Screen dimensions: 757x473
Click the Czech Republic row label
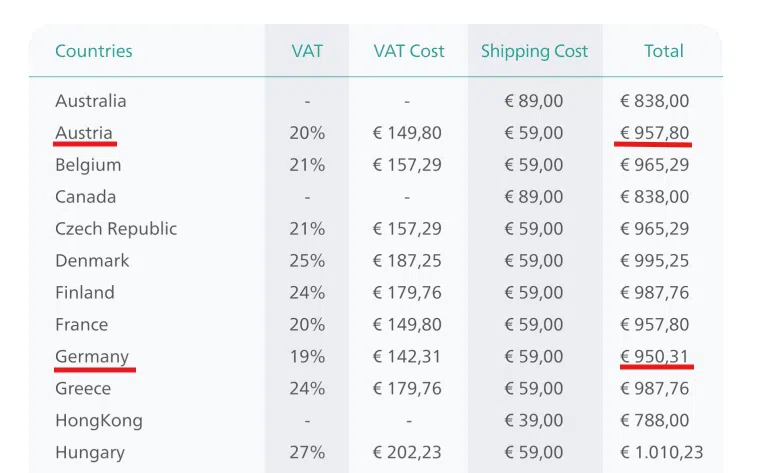pyautogui.click(x=116, y=229)
